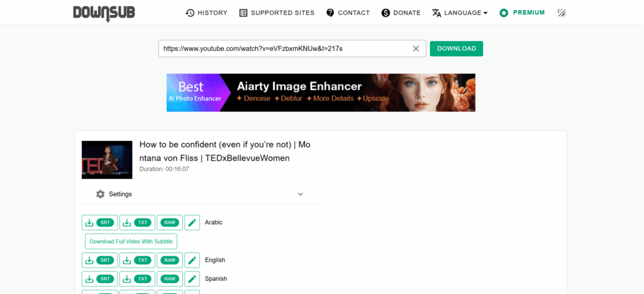Click the Settings gear icon
Screen dimensions: 644x294
click(101, 194)
